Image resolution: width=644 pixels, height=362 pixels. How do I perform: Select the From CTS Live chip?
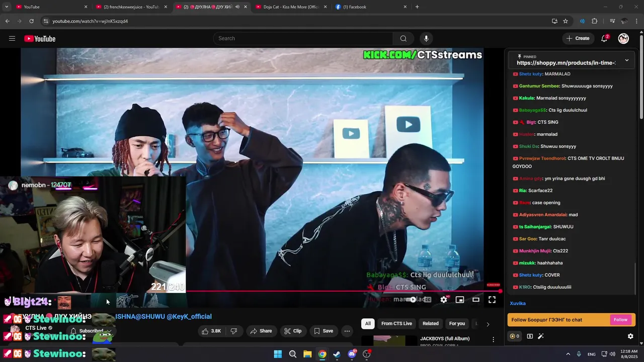point(396,324)
